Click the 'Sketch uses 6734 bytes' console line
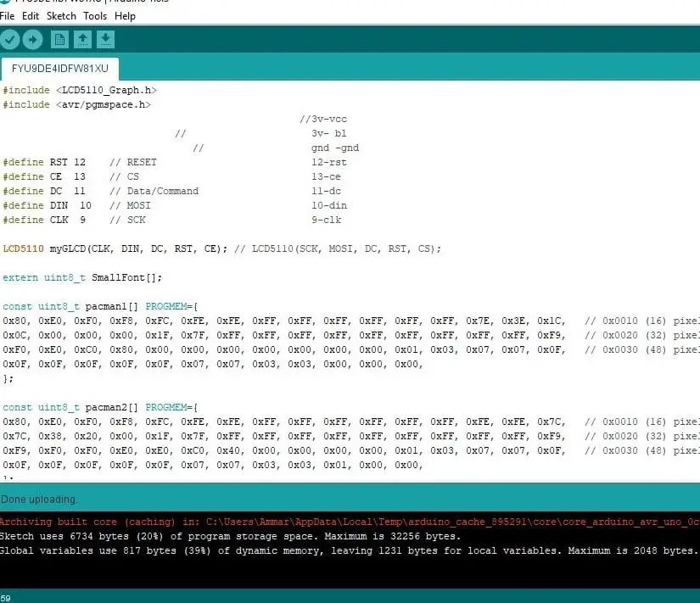Viewport: 700px width, 603px height. (230, 536)
